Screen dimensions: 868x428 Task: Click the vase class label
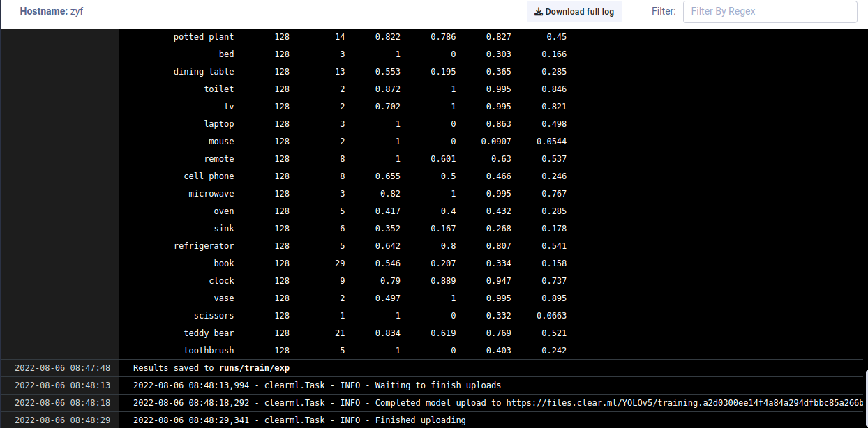tap(224, 298)
